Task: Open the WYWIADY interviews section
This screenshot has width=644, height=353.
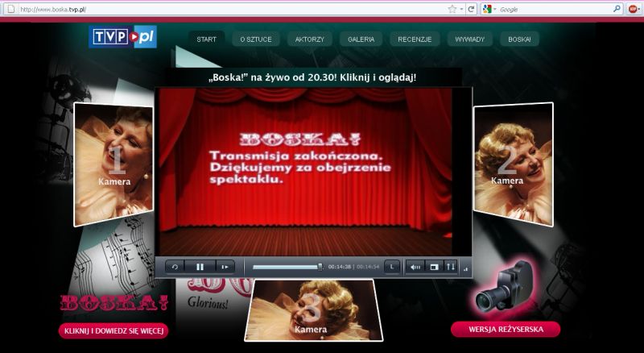Action: [470, 39]
